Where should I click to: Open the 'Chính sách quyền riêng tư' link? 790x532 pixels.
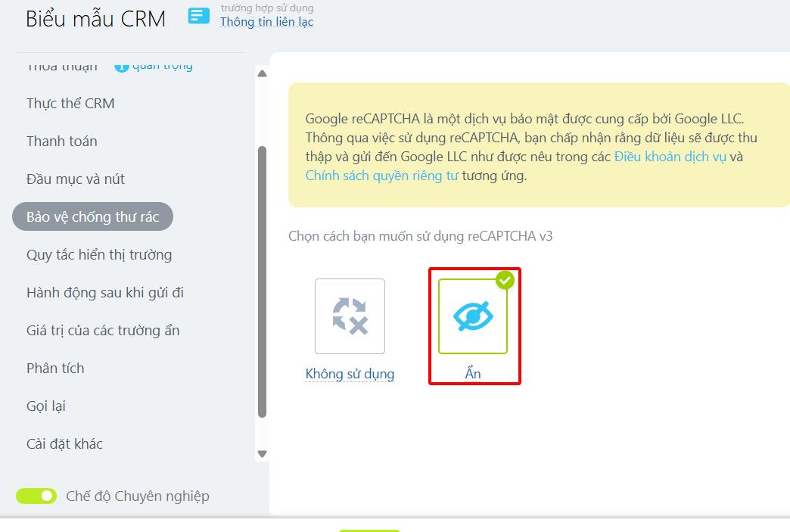[x=382, y=176]
